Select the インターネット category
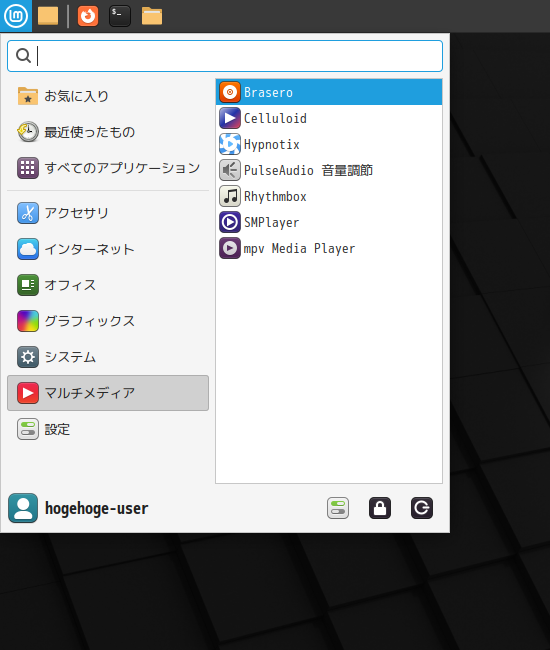This screenshot has width=550, height=650. (x=108, y=249)
